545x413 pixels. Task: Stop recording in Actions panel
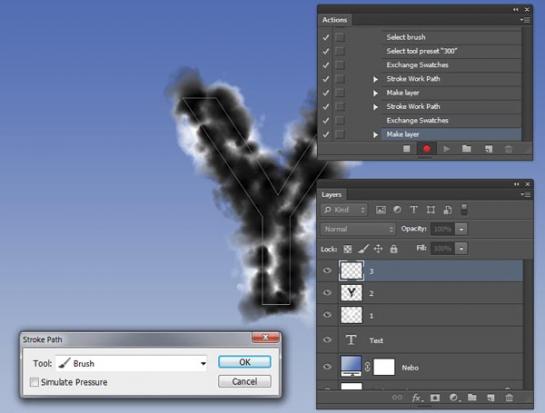pyautogui.click(x=406, y=149)
